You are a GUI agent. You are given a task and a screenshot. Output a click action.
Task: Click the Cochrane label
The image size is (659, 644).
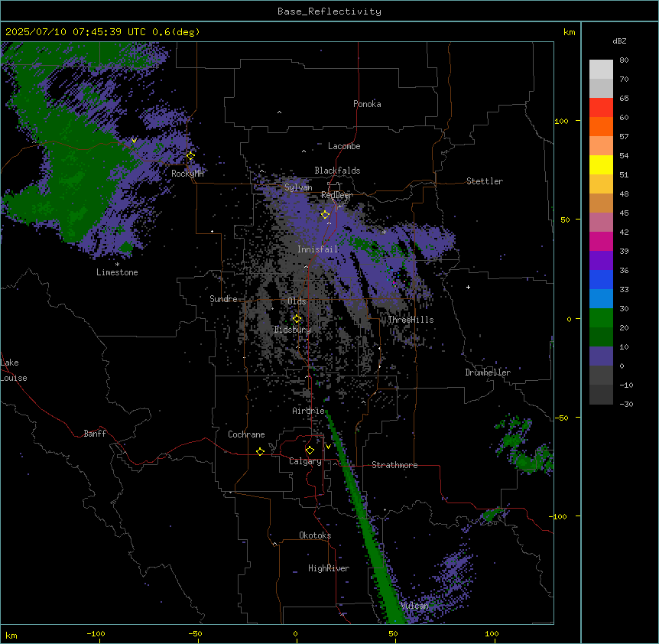click(246, 434)
